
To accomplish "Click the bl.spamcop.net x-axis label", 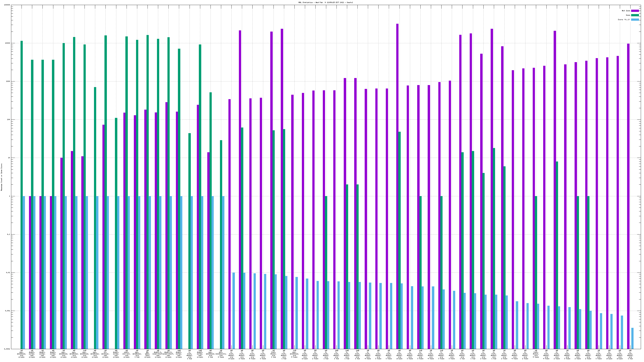I will [105, 354].
